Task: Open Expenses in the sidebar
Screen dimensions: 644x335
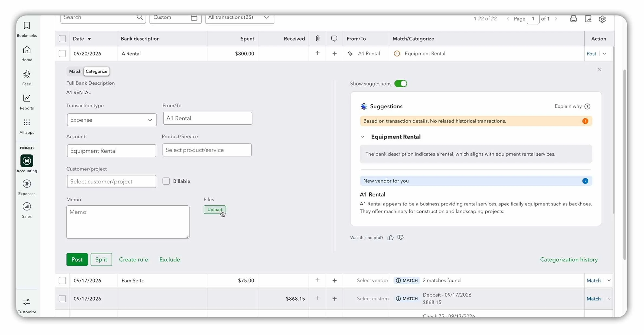Action: pos(27,187)
